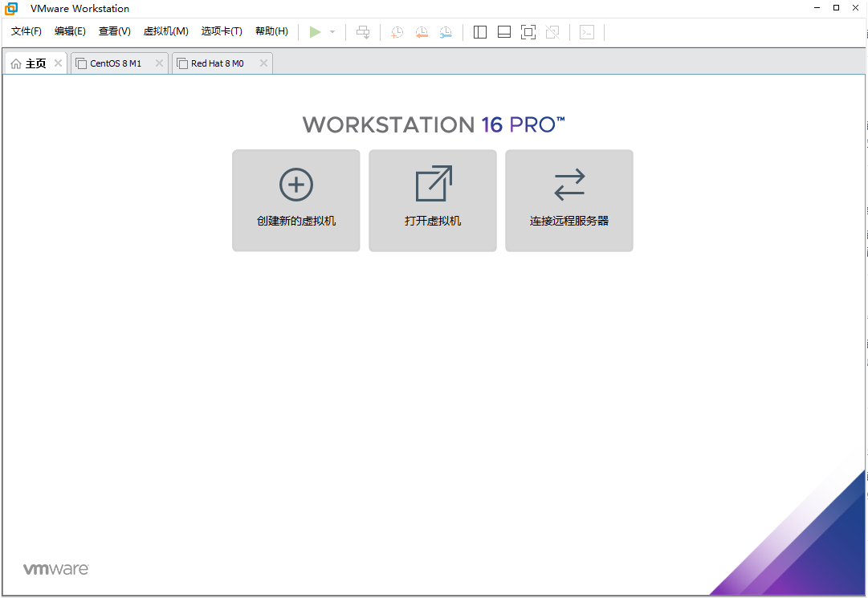Click the 打开虚拟机 tile
The image size is (868, 598).
[433, 200]
